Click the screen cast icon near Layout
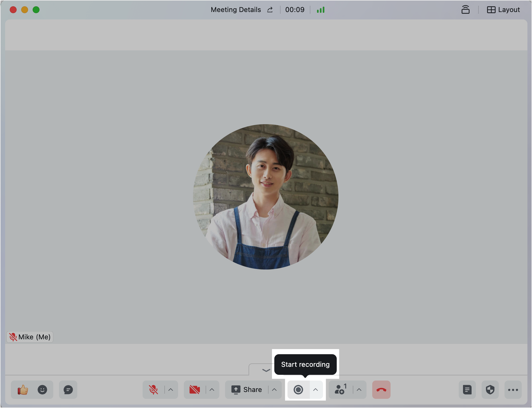This screenshot has width=532, height=408. coord(466,10)
